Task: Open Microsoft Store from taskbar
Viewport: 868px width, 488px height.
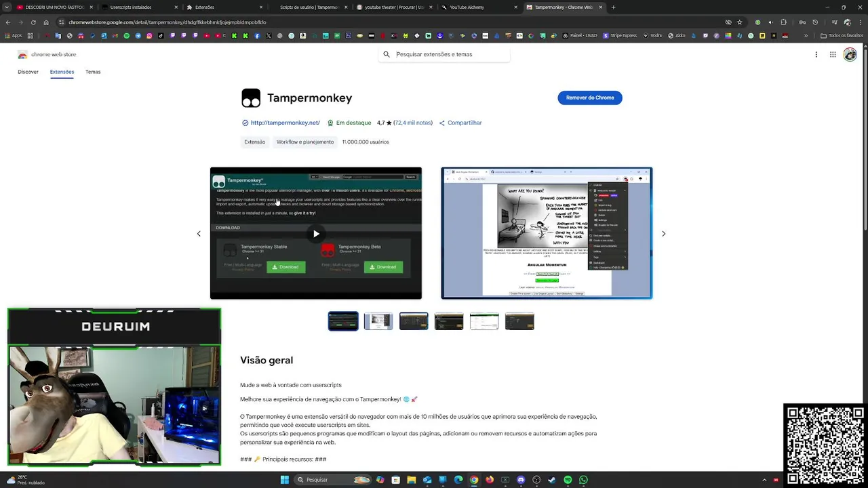Action: (395, 480)
